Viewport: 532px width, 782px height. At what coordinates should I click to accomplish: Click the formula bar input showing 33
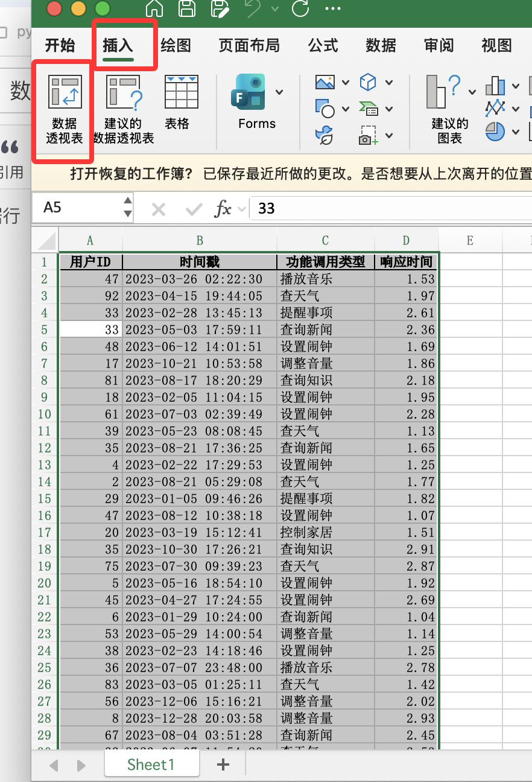[x=391, y=208]
